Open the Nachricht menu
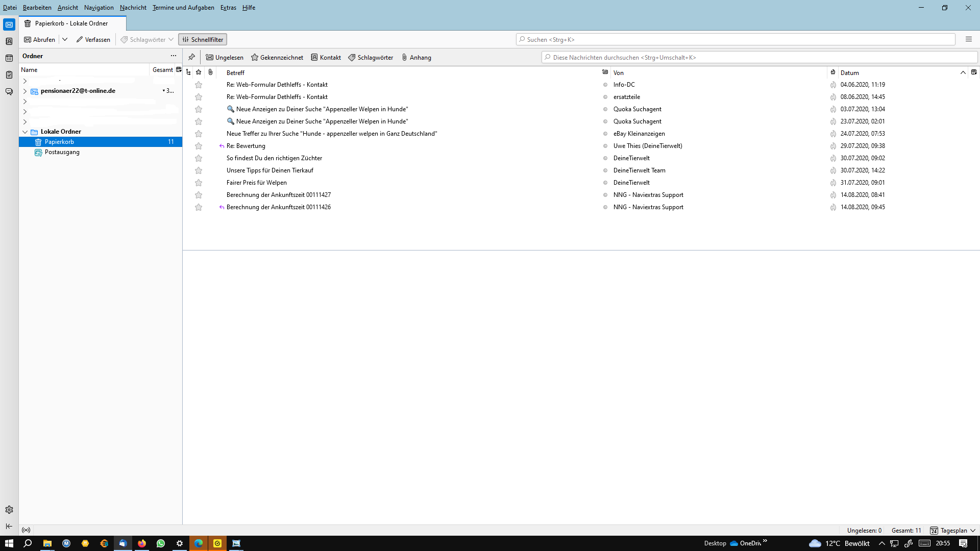 coord(133,8)
